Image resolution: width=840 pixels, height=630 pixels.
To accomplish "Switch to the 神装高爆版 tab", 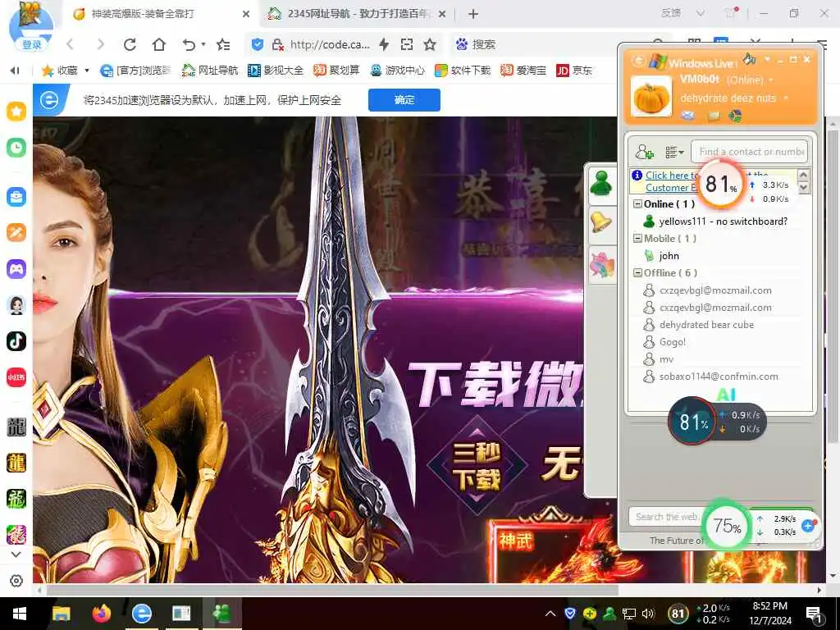I will point(161,14).
